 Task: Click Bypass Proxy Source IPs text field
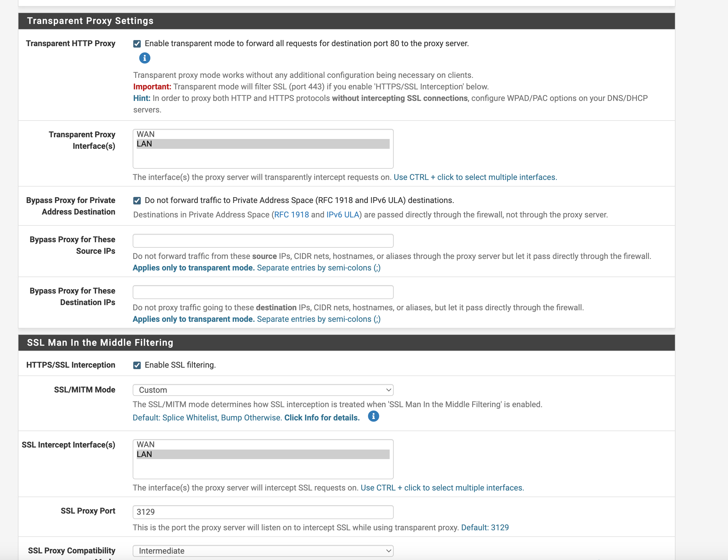tap(263, 241)
